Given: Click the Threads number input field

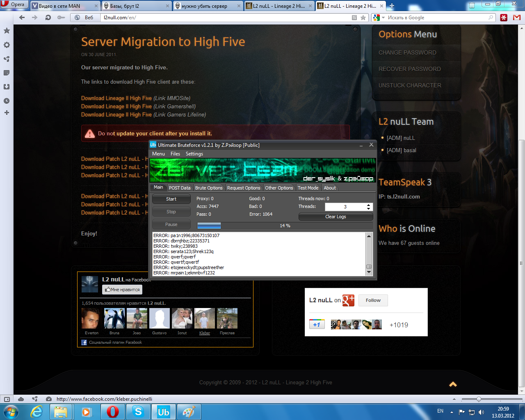Looking at the screenshot, I should click(x=345, y=207).
